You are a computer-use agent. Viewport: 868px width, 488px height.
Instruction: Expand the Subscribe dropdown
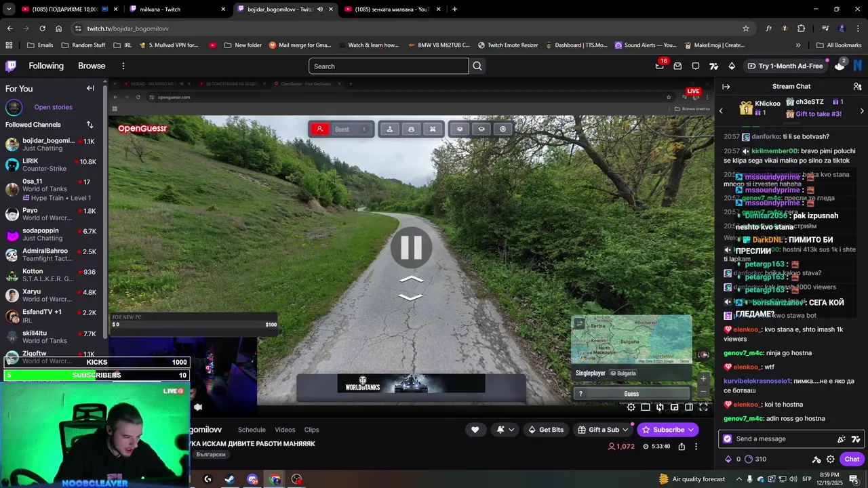[691, 430]
